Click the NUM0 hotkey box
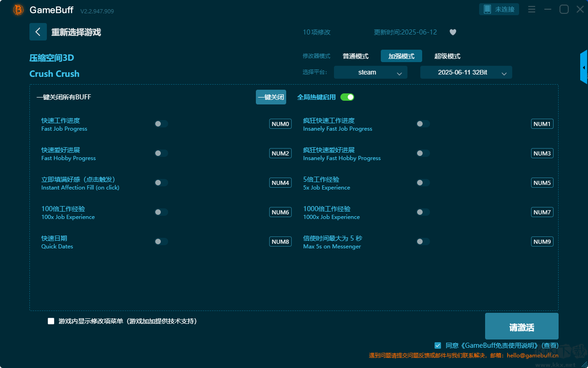This screenshot has width=588, height=368. (x=280, y=124)
